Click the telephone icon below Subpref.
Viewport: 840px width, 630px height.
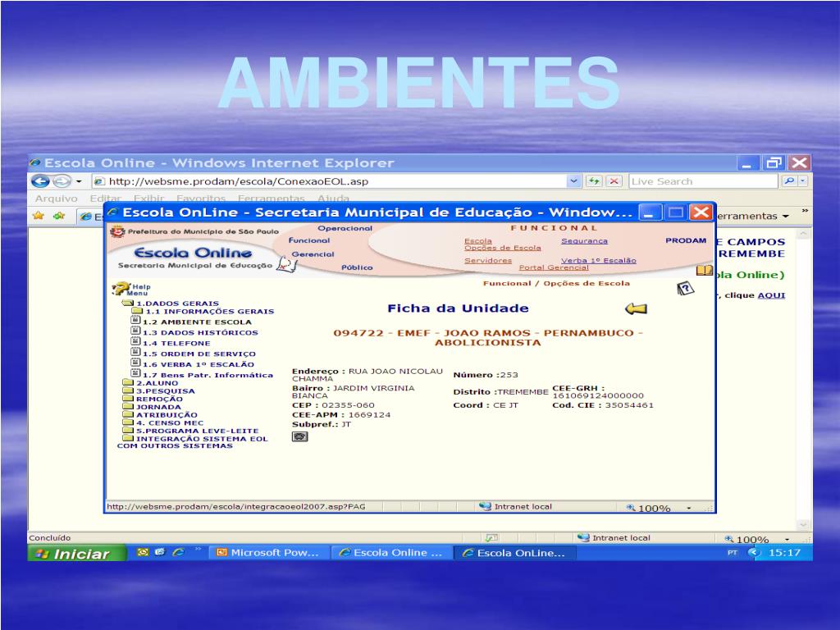click(299, 436)
